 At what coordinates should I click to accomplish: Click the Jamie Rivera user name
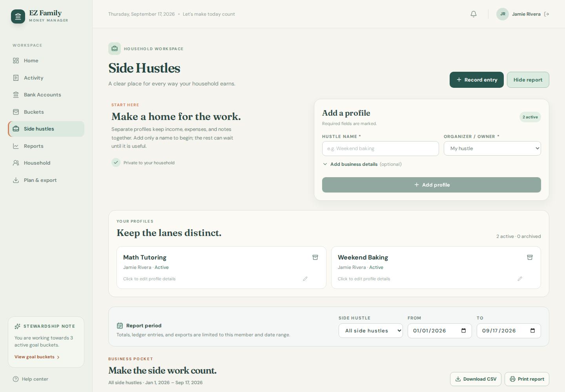(x=526, y=14)
